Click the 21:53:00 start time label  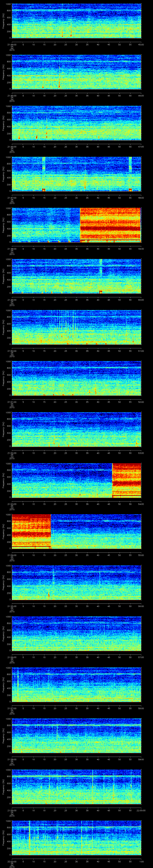pyautogui.click(x=12, y=504)
